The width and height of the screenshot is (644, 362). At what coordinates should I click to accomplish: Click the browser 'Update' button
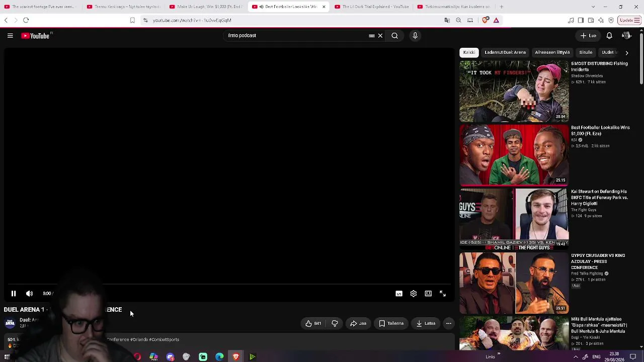629,20
